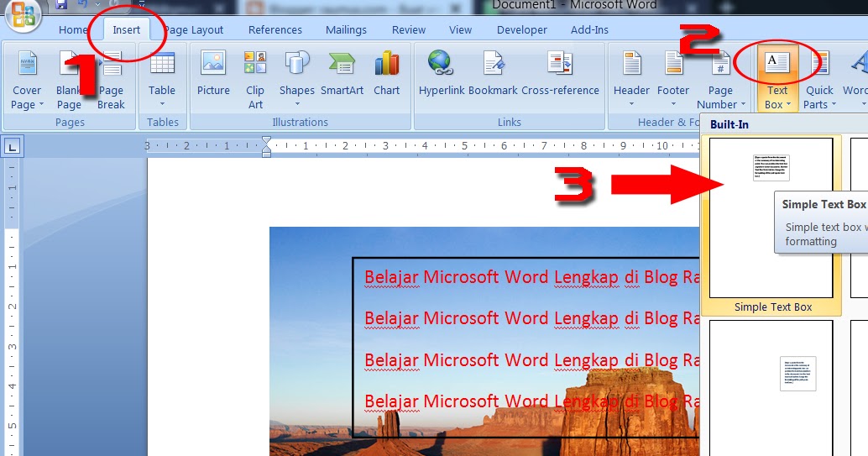The image size is (868, 456).
Task: Click the Text Box button icon
Action: coord(776,63)
